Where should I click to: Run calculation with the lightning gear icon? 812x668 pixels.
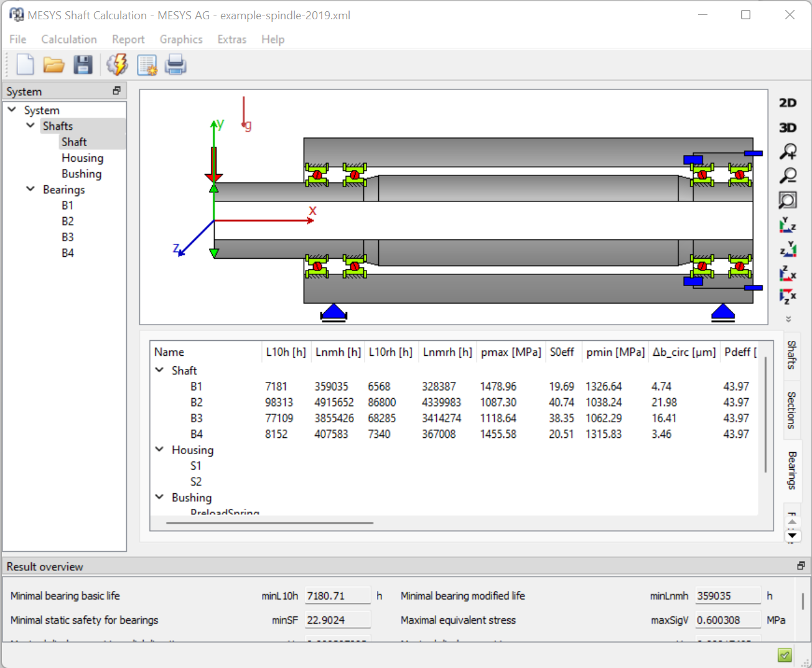click(117, 65)
